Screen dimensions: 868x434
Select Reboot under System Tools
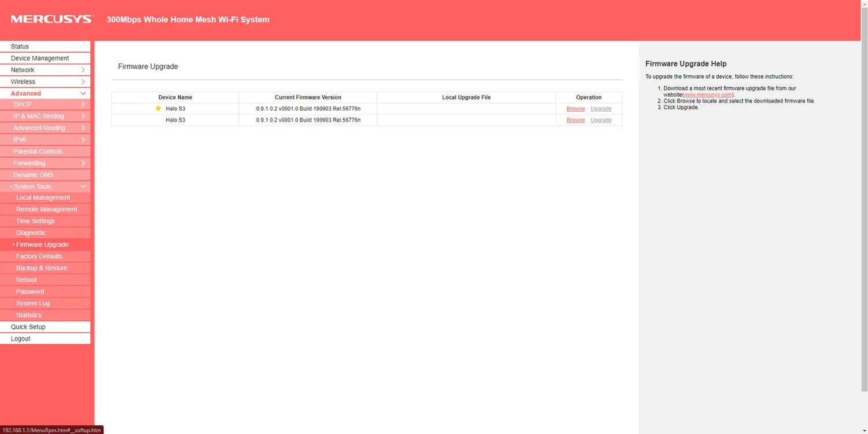point(45,280)
